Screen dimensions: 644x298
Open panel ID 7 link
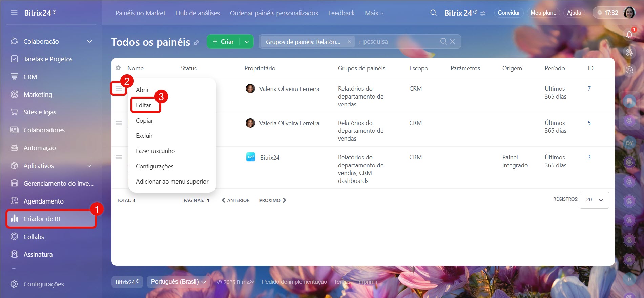[589, 89]
